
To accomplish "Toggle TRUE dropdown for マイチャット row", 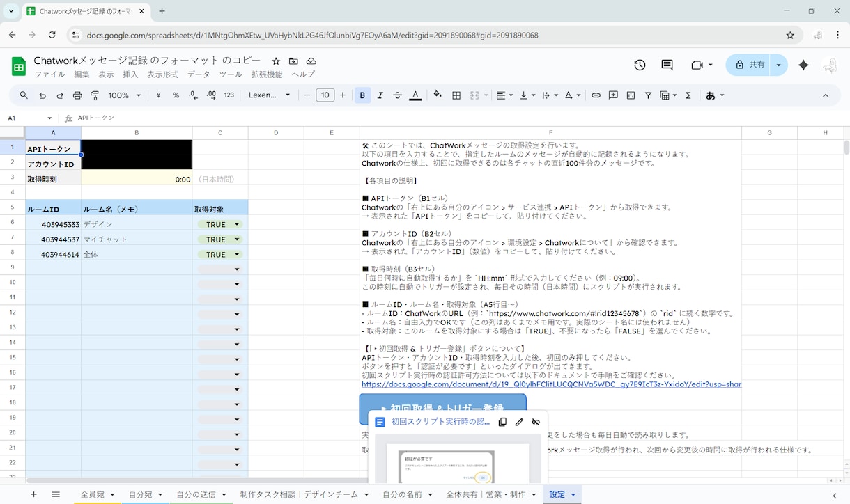I will click(x=220, y=239).
